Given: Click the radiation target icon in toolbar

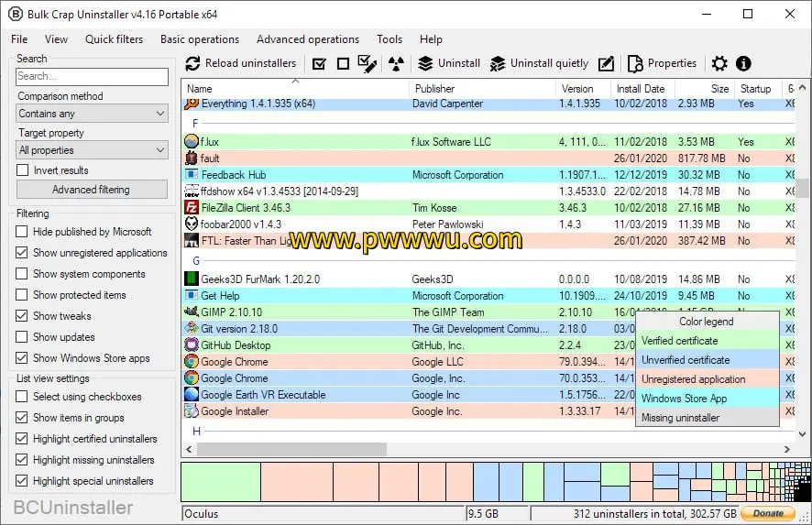Looking at the screenshot, I should point(396,64).
